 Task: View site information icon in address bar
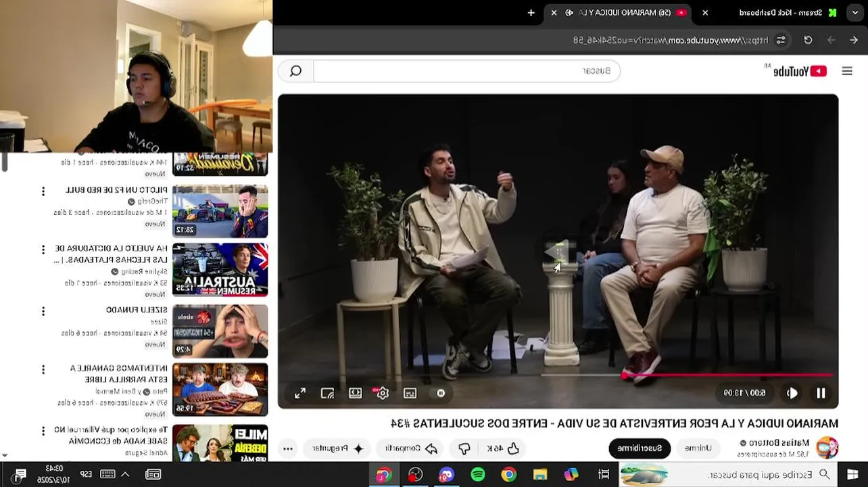(x=781, y=40)
